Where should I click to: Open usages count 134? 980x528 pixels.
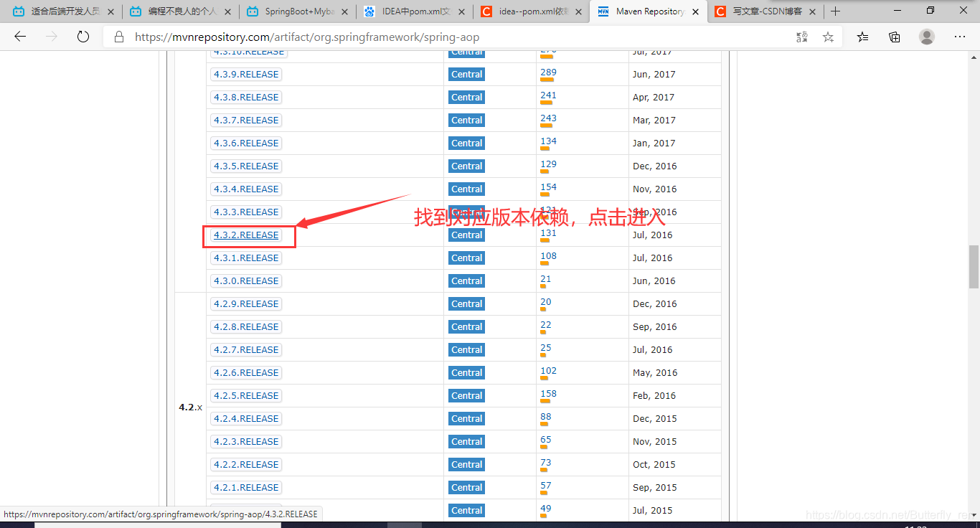click(x=548, y=141)
